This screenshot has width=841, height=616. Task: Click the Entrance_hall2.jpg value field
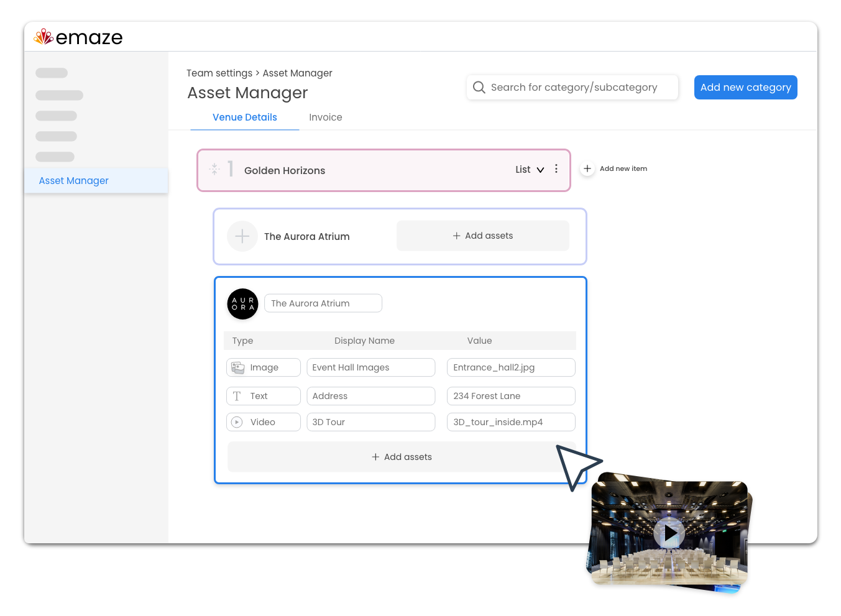tap(510, 367)
